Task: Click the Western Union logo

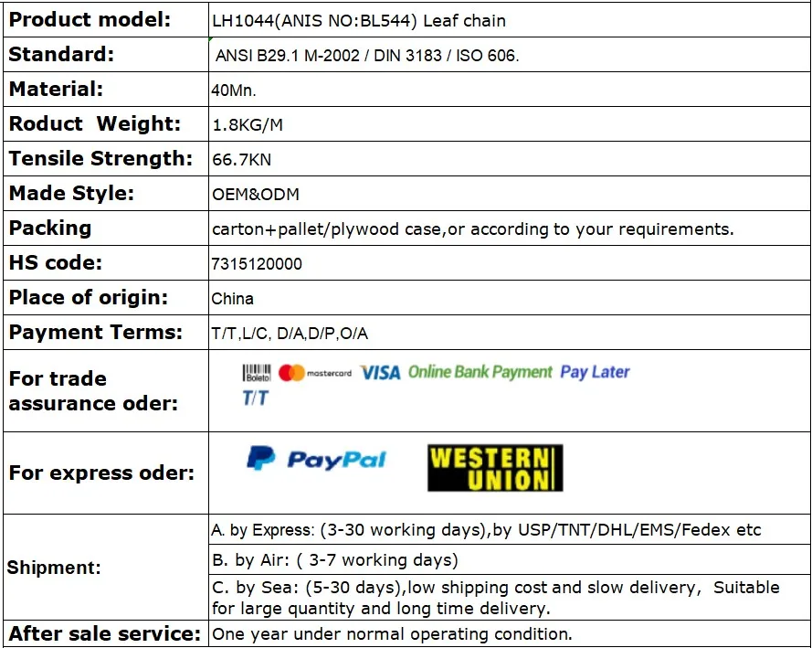Action: point(495,468)
